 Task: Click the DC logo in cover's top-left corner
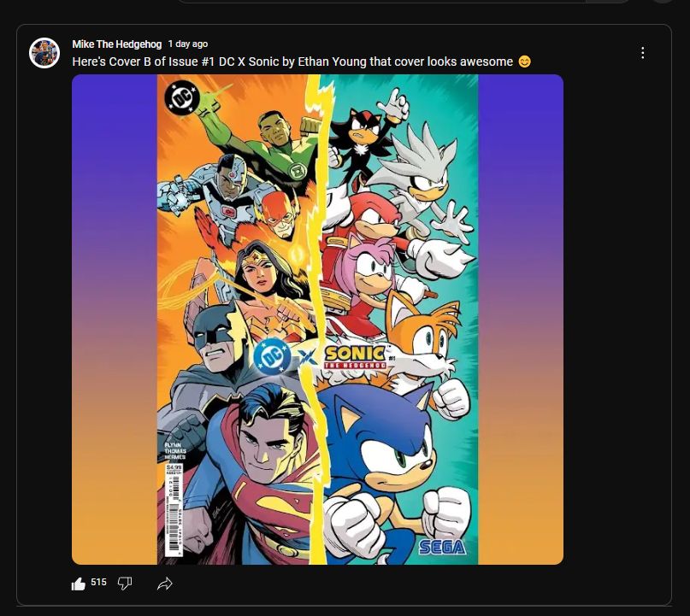(x=181, y=100)
